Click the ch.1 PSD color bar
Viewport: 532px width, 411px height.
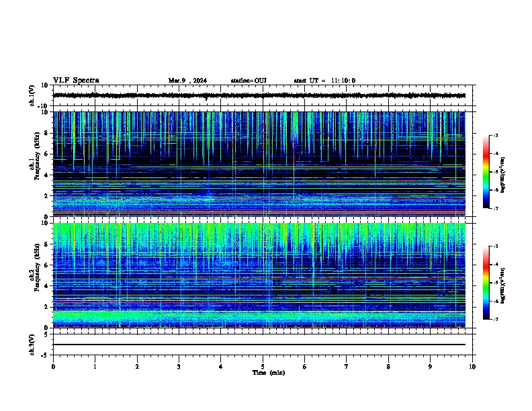pos(486,172)
